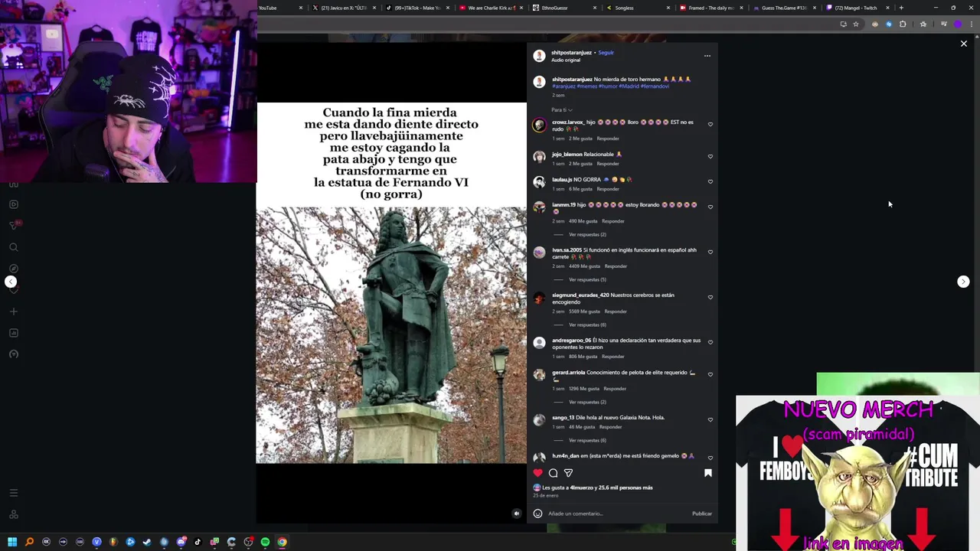Like andresgaroo_06's comment

pos(710,342)
